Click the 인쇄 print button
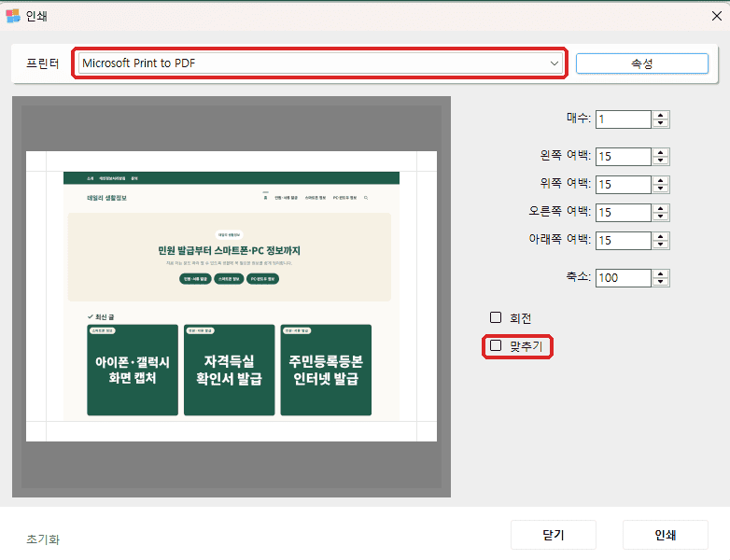The image size is (730, 560). (x=666, y=535)
